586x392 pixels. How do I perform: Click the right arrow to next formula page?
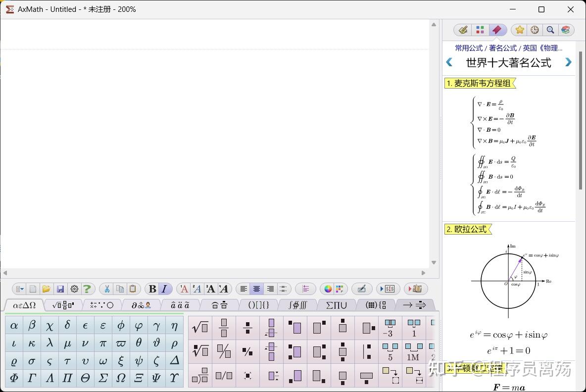coord(568,62)
